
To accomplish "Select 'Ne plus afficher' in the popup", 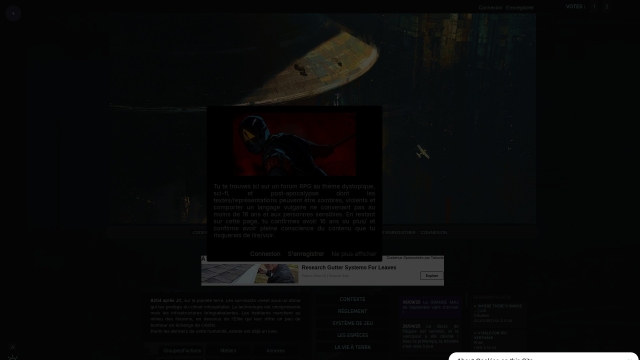I will click(x=354, y=254).
